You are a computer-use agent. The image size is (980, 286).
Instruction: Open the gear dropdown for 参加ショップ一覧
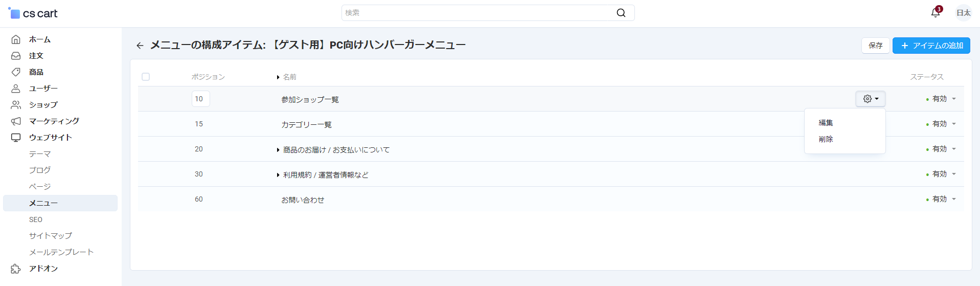click(870, 99)
